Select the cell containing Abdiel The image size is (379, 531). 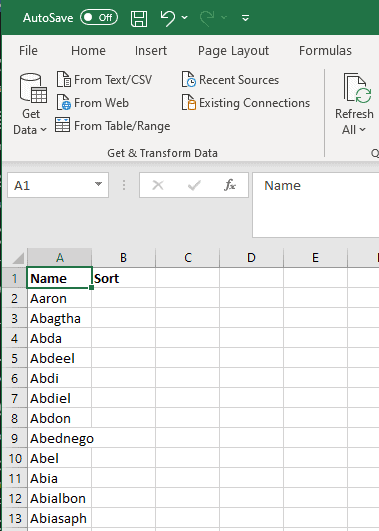60,398
